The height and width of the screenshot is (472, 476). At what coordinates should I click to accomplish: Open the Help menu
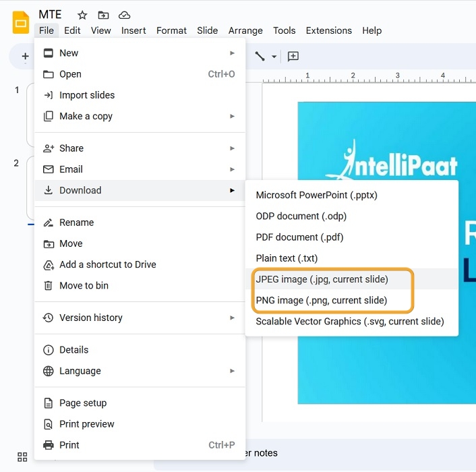[372, 30]
